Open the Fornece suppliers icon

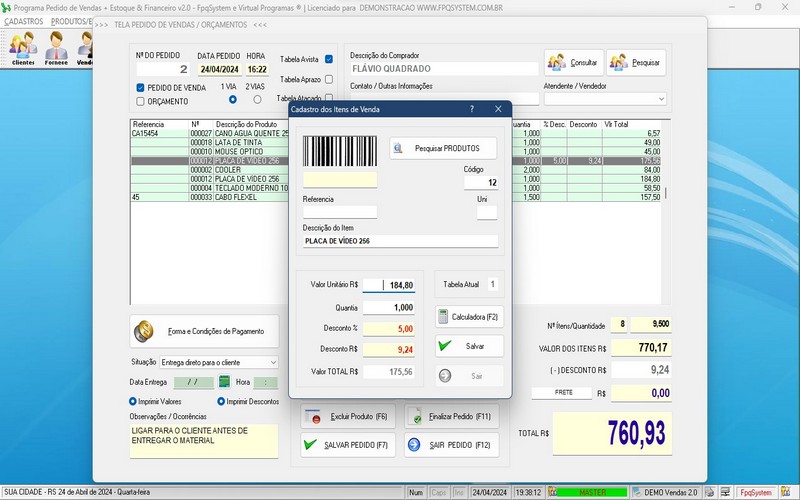point(56,47)
